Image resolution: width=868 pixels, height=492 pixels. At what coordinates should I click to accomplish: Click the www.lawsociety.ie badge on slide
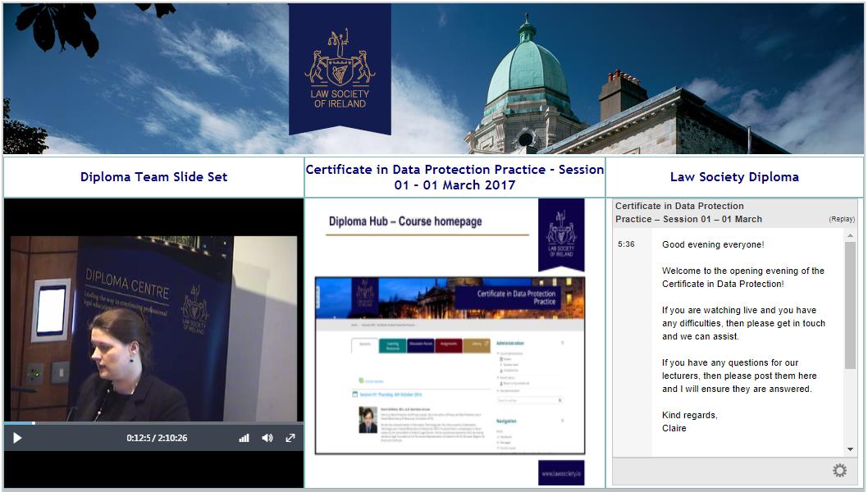pos(561,473)
